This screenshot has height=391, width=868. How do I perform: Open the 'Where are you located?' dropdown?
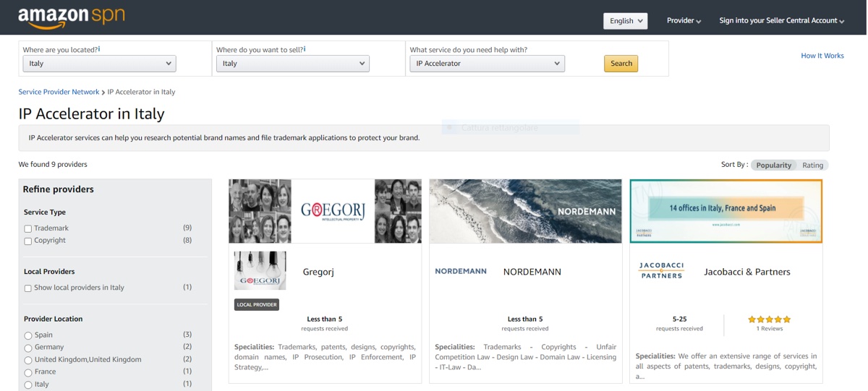click(x=99, y=64)
